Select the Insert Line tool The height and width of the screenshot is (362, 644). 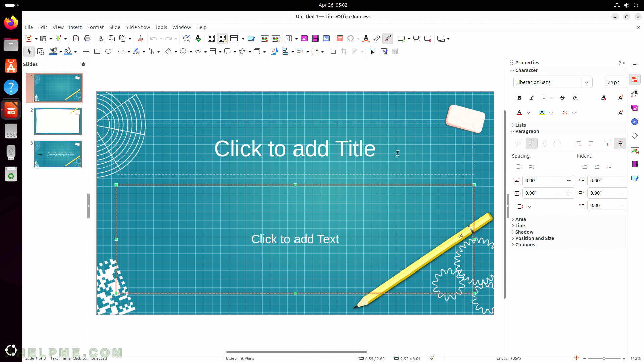click(x=86, y=51)
